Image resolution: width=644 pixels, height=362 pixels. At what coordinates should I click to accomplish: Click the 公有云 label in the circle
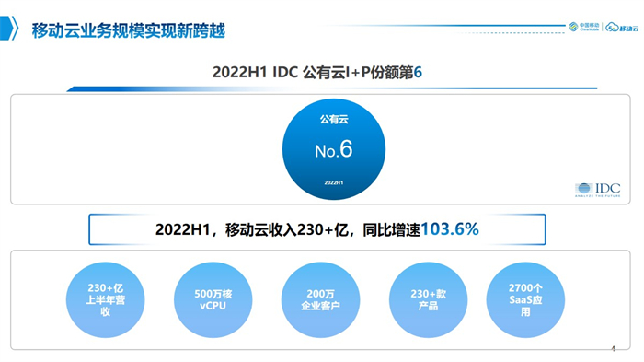coord(334,120)
